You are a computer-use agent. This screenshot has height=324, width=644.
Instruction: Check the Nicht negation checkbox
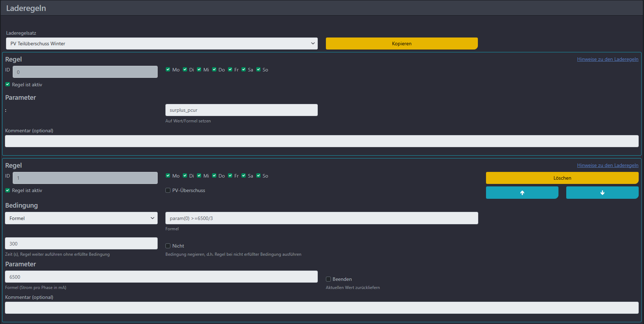click(x=168, y=246)
